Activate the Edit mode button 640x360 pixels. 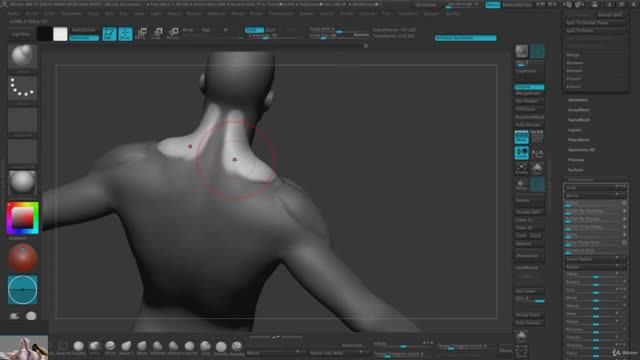[109, 34]
